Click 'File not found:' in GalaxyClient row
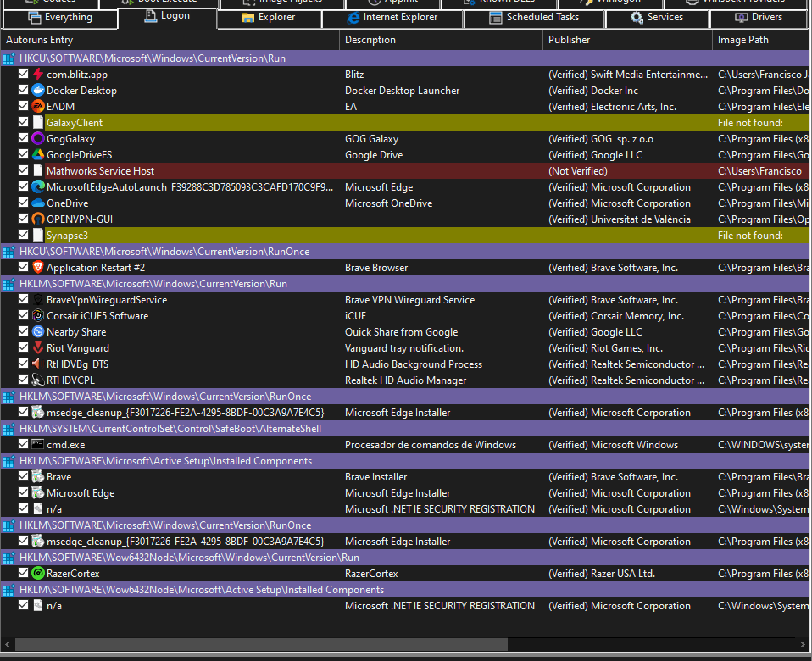 click(750, 123)
